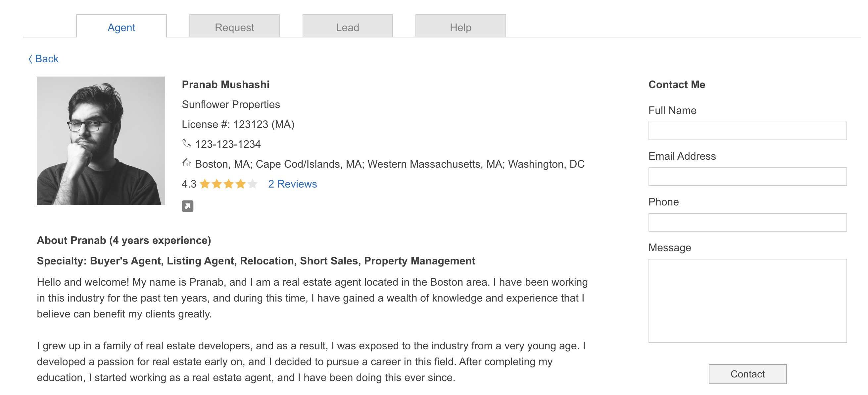Click Pranab Mushashi's profile photo
The image size is (868, 395).
(101, 141)
